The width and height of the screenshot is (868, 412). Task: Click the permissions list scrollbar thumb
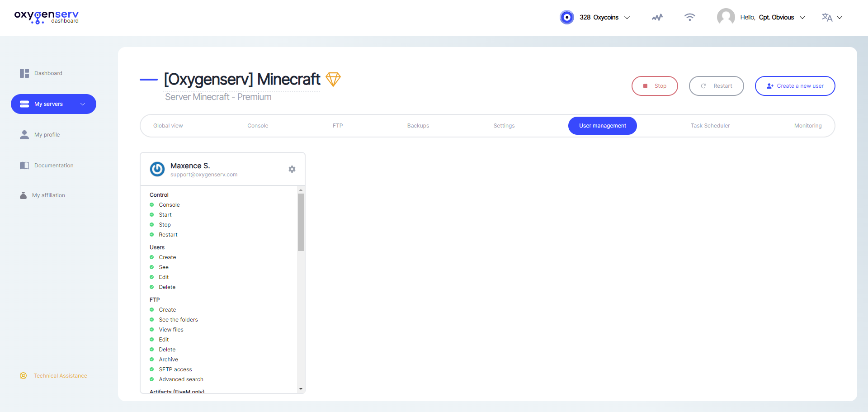(x=301, y=222)
